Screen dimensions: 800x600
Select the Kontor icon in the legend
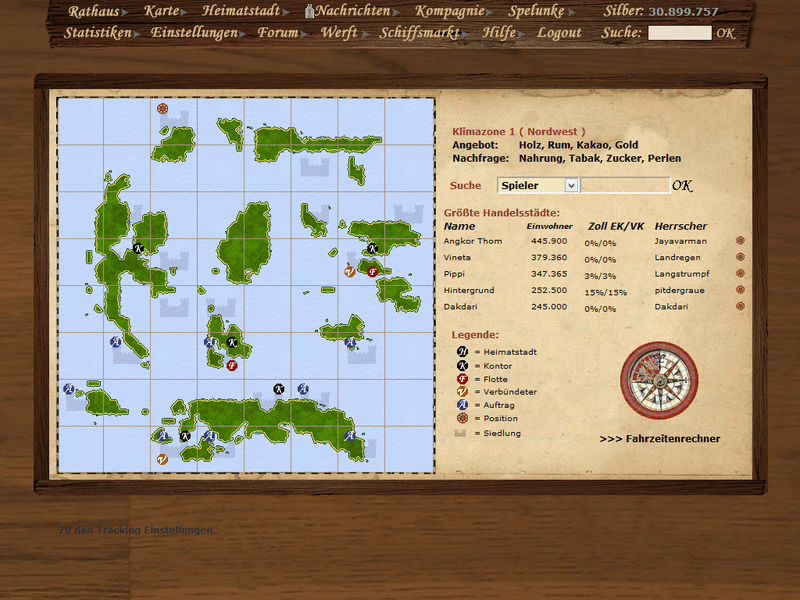461,366
